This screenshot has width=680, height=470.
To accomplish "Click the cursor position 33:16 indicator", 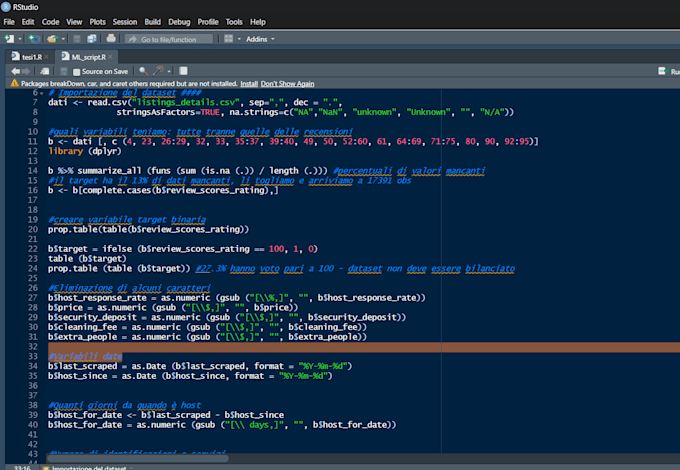I will tap(22, 468).
